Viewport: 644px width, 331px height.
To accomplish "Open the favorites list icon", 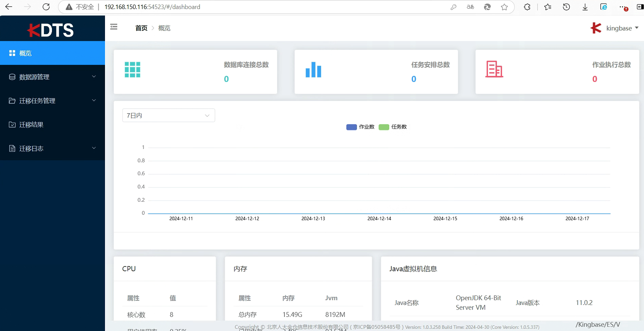I will [548, 7].
